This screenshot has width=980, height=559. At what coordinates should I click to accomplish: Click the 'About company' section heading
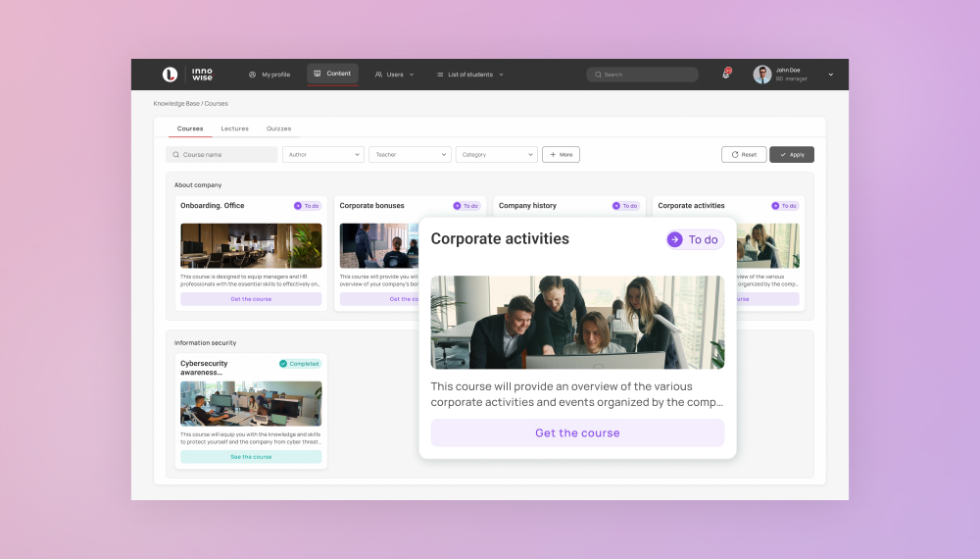point(198,185)
